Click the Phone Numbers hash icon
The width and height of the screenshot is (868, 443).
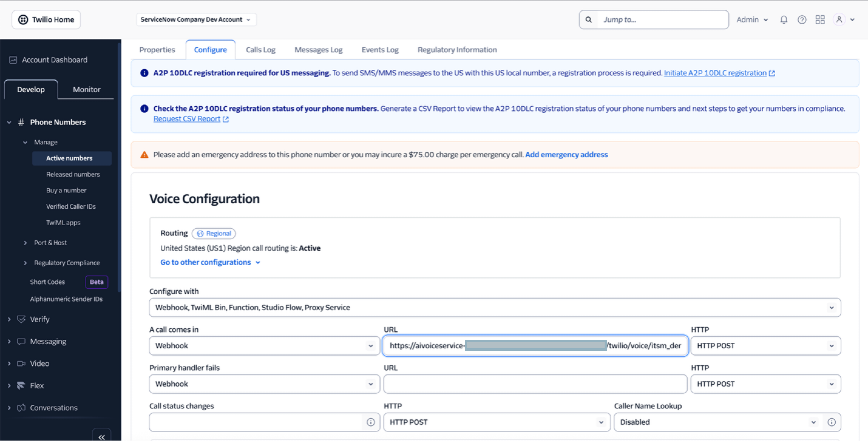click(21, 122)
